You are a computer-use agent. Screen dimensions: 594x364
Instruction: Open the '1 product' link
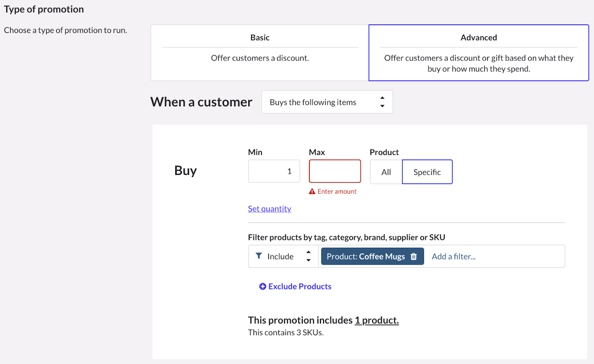pyautogui.click(x=377, y=320)
